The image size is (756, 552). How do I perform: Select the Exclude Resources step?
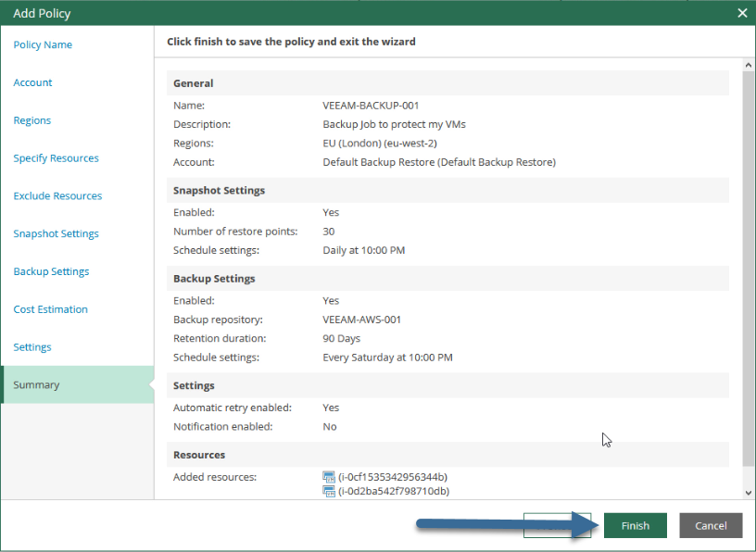click(x=57, y=195)
